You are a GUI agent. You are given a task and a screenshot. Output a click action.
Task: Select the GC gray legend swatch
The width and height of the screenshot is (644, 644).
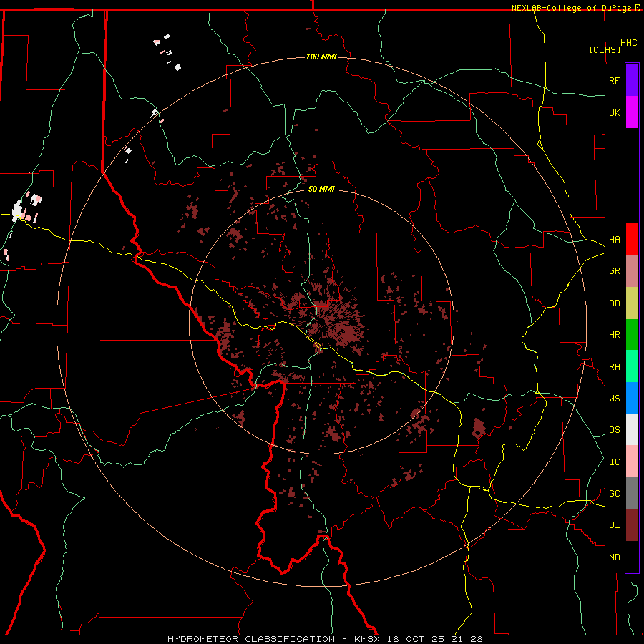pos(632,493)
